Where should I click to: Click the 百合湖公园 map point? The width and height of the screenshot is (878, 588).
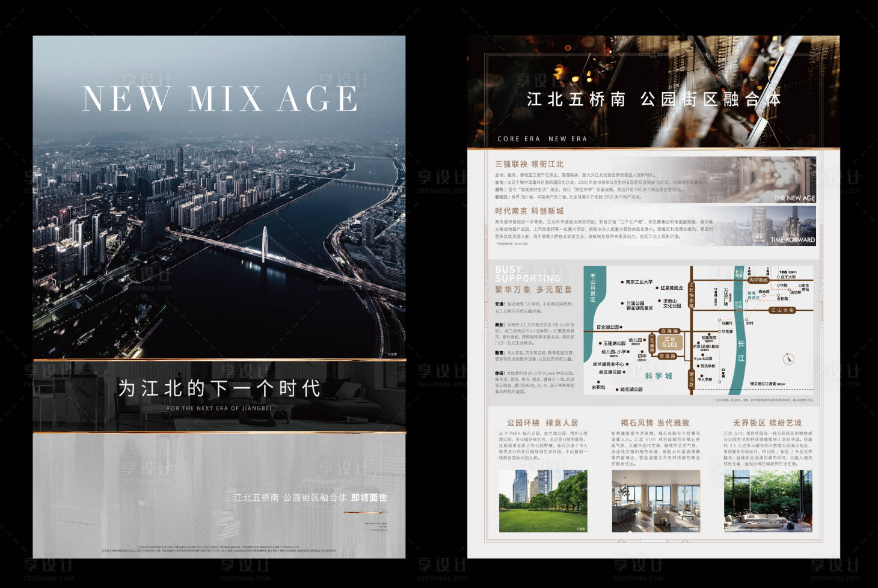point(609,327)
